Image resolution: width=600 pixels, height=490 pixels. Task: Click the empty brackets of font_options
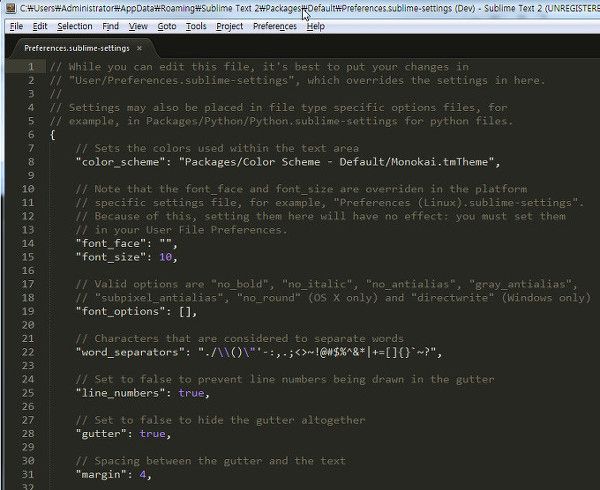click(185, 311)
